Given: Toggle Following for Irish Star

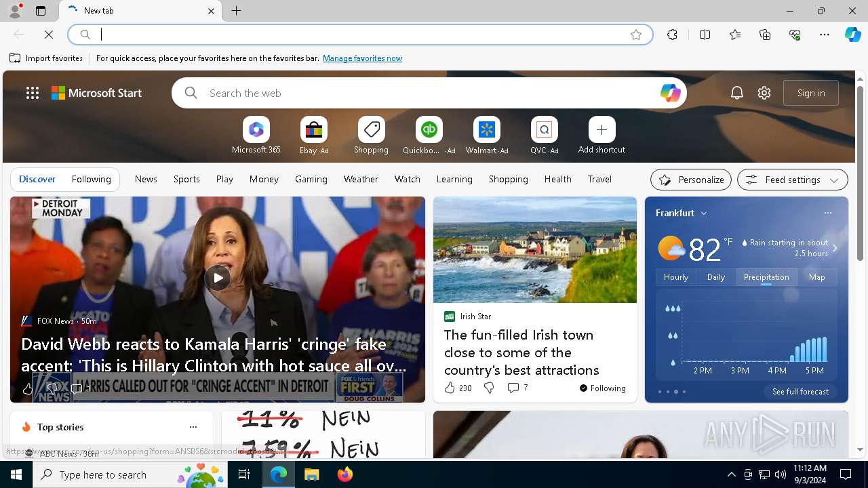Looking at the screenshot, I should tap(602, 388).
